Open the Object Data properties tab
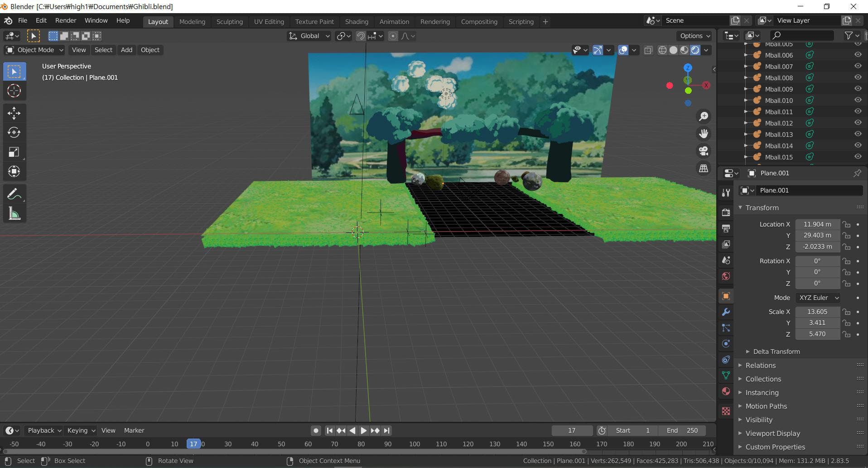The image size is (868, 468). pyautogui.click(x=726, y=376)
